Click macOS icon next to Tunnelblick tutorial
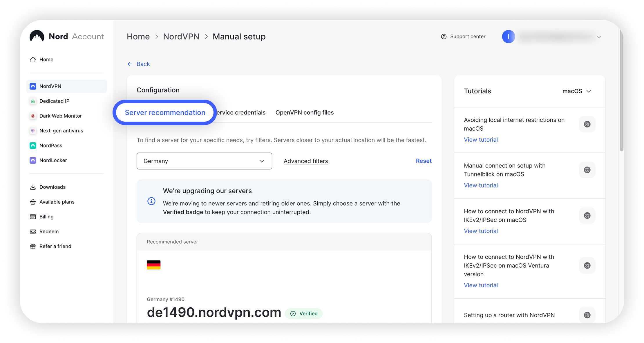 (x=587, y=170)
